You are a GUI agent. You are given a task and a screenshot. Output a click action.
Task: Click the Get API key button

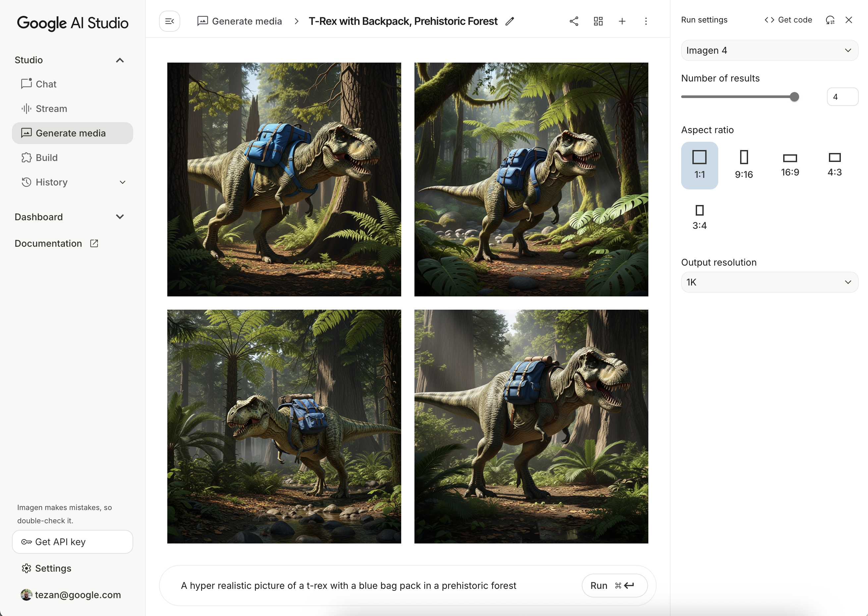[x=72, y=542]
